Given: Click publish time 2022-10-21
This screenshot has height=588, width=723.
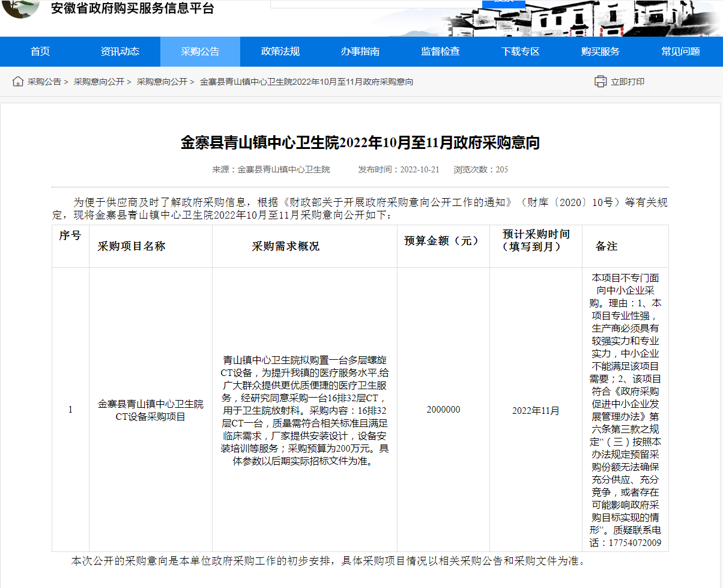Looking at the screenshot, I should click(x=419, y=170).
